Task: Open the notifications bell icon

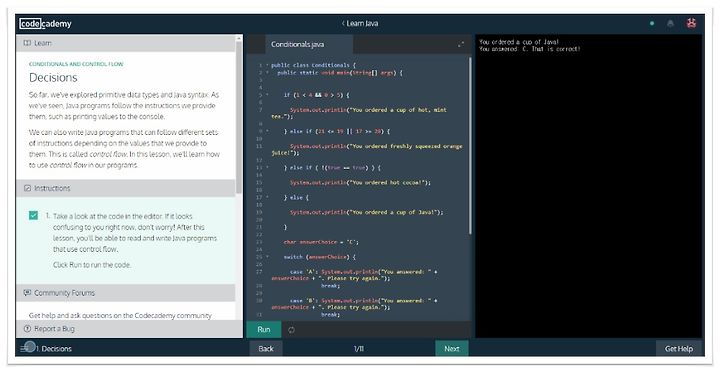Action: pyautogui.click(x=670, y=23)
